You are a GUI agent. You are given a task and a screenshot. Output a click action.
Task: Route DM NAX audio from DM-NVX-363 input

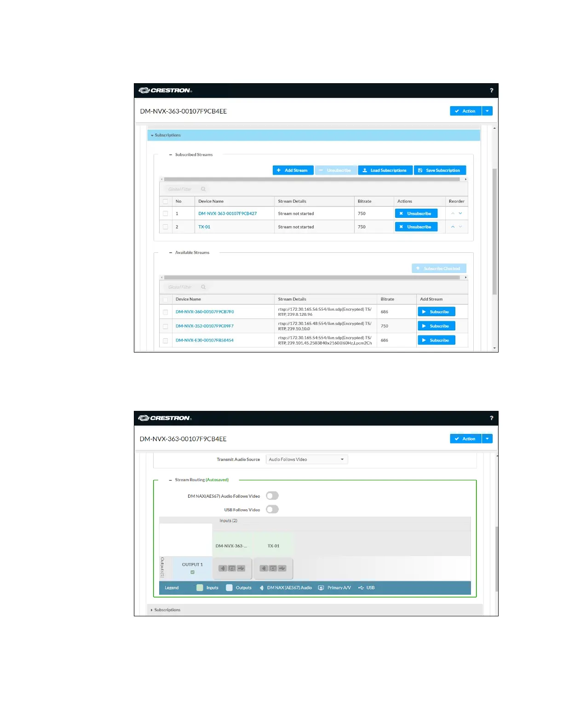click(x=223, y=569)
